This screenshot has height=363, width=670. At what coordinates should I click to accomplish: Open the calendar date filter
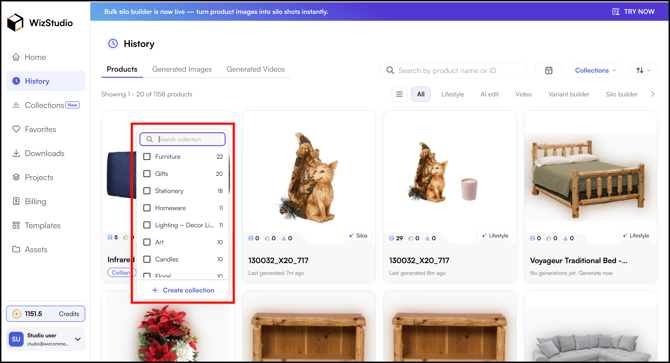(549, 70)
